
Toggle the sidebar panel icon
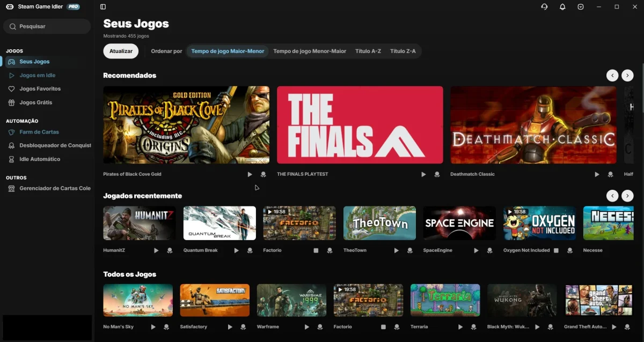coord(103,7)
